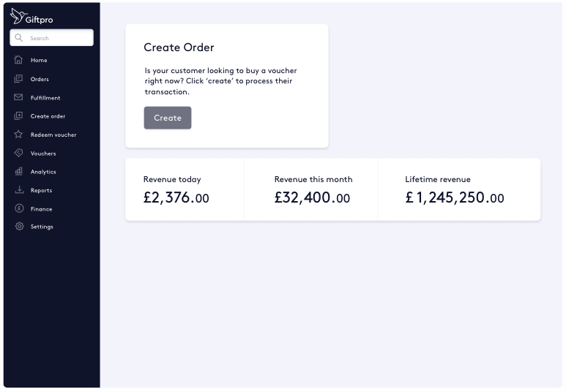This screenshot has width=566, height=392.
Task: Click the Vouchers tag icon
Action: 19,154
